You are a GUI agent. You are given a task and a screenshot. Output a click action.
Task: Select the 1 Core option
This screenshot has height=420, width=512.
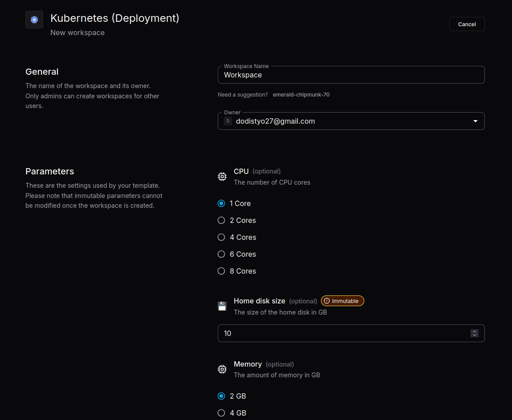[221, 203]
